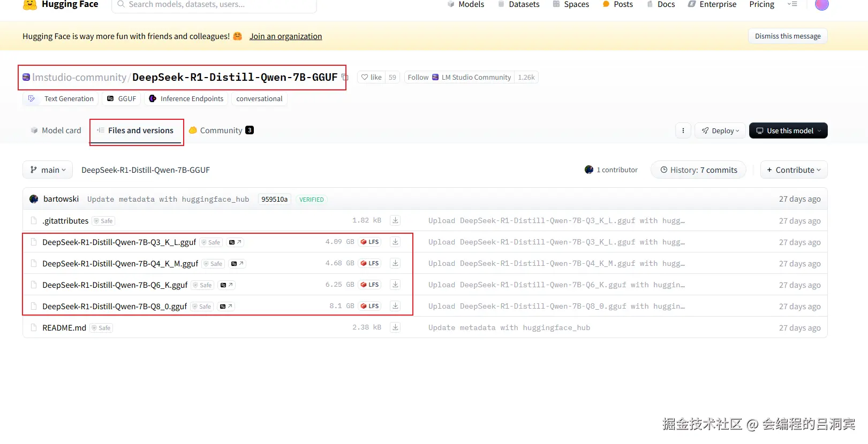
Task: Open Enterprise in the navbar
Action: [712, 4]
